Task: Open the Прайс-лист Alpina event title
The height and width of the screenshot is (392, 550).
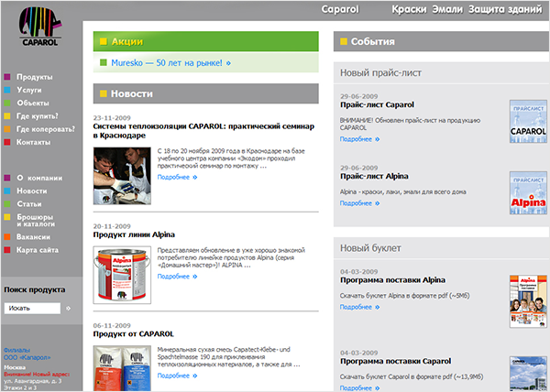Action: 374,176
